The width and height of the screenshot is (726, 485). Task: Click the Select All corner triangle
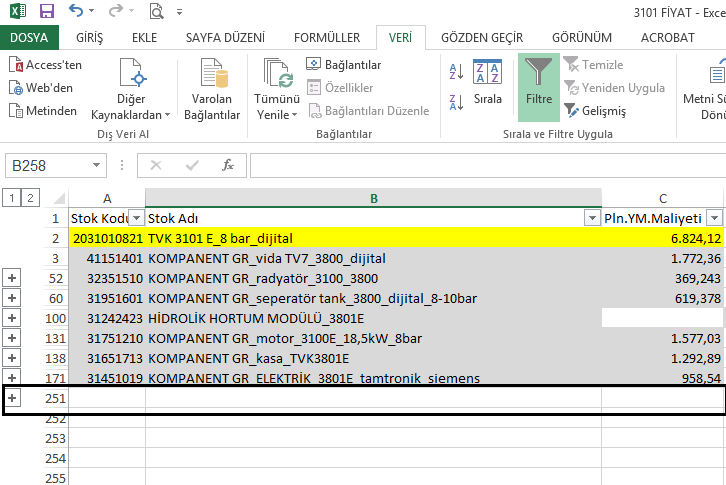59,199
